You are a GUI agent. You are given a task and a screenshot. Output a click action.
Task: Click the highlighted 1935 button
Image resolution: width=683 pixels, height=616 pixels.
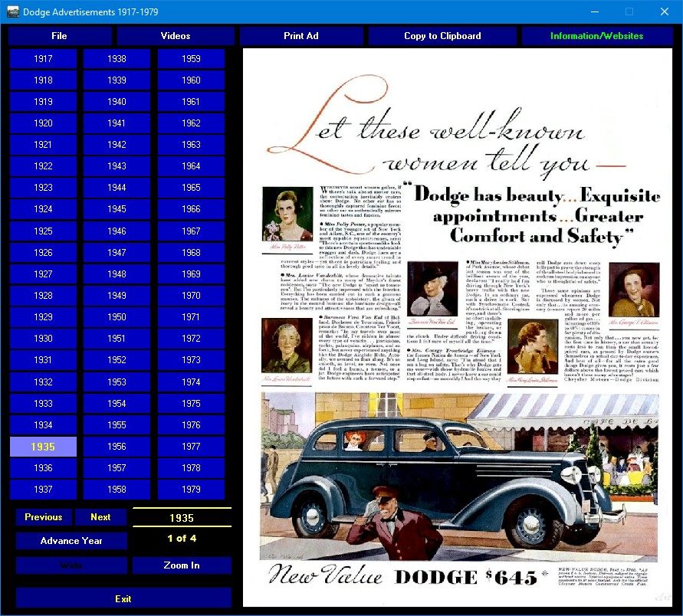(43, 447)
